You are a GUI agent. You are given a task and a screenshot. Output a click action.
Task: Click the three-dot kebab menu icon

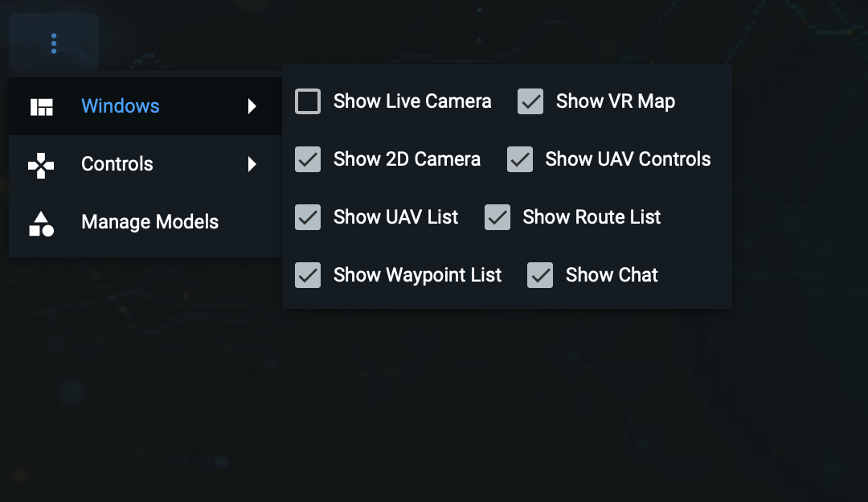pyautogui.click(x=54, y=43)
